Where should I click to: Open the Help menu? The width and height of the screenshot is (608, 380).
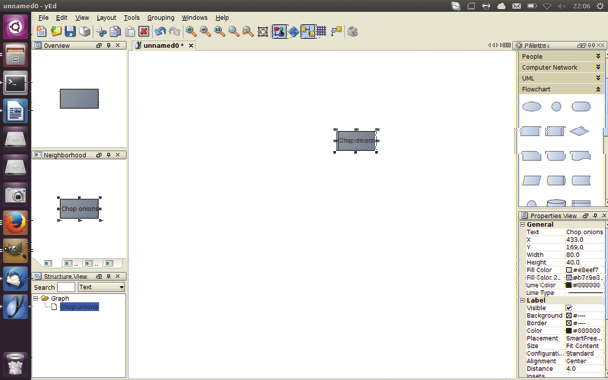pyautogui.click(x=222, y=17)
